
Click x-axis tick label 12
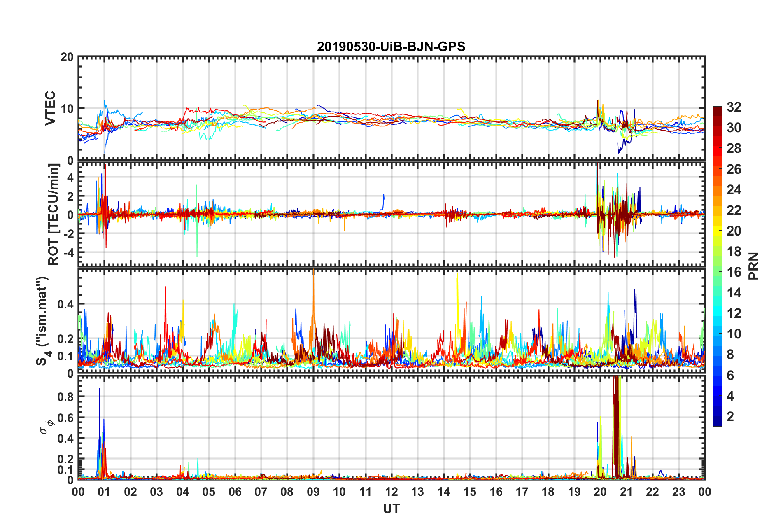(391, 492)
